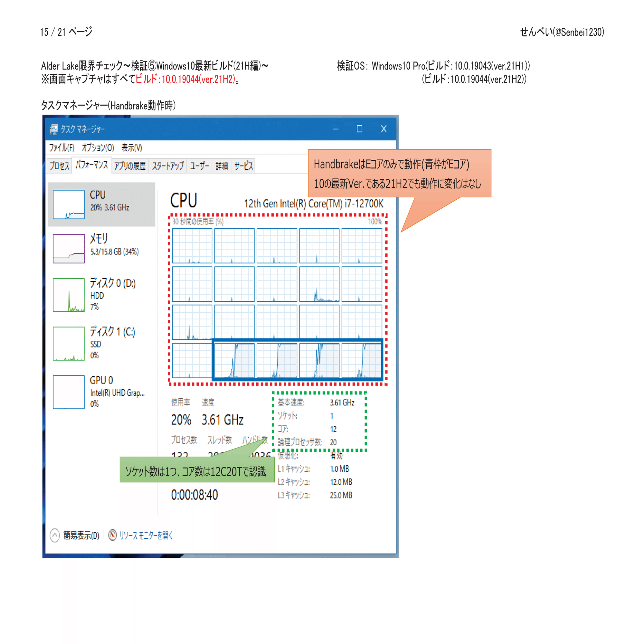Image resolution: width=644 pixels, height=644 pixels.
Task: Switch to the ユーザー tab
Action: coord(199,166)
